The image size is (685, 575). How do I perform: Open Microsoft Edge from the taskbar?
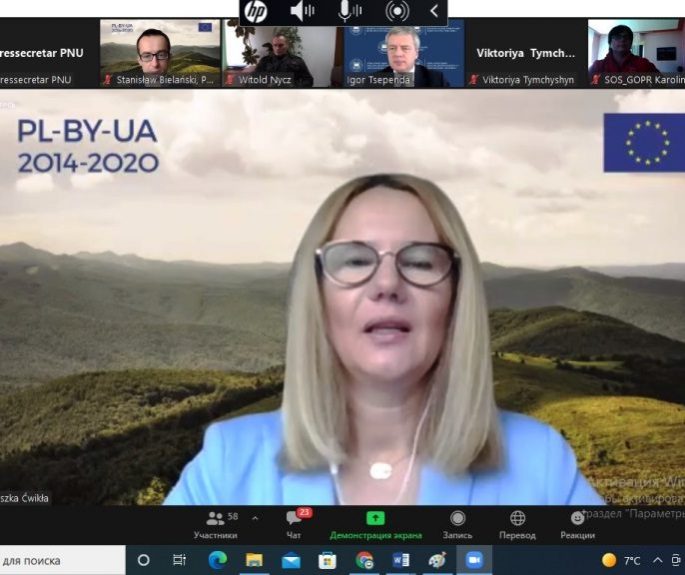[x=217, y=560]
